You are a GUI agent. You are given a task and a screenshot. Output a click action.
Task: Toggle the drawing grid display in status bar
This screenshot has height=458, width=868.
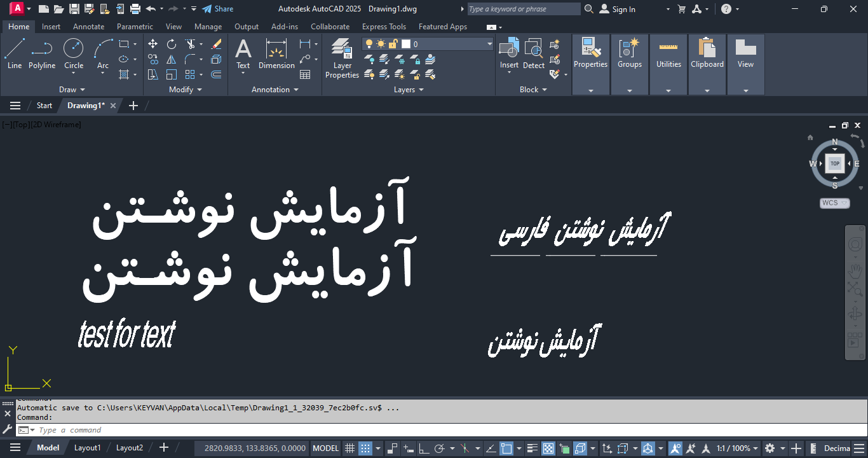(x=349, y=448)
